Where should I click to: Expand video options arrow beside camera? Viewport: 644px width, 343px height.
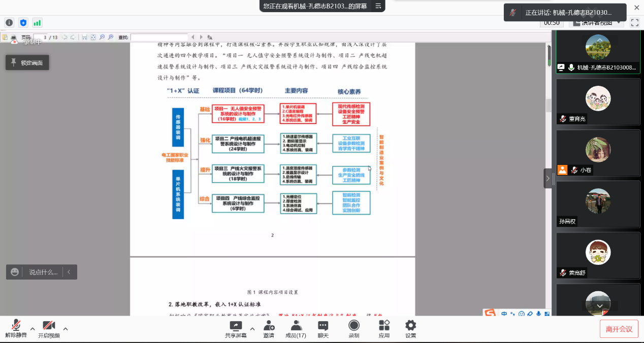66,329
